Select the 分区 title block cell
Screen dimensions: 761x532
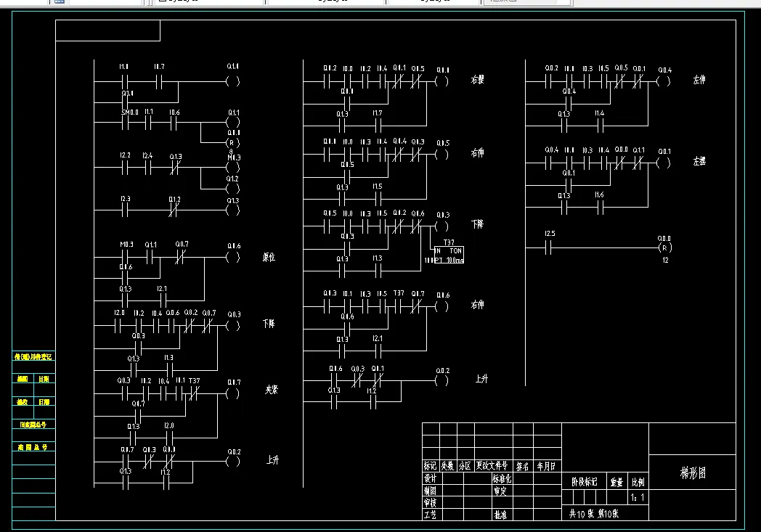[x=465, y=466]
